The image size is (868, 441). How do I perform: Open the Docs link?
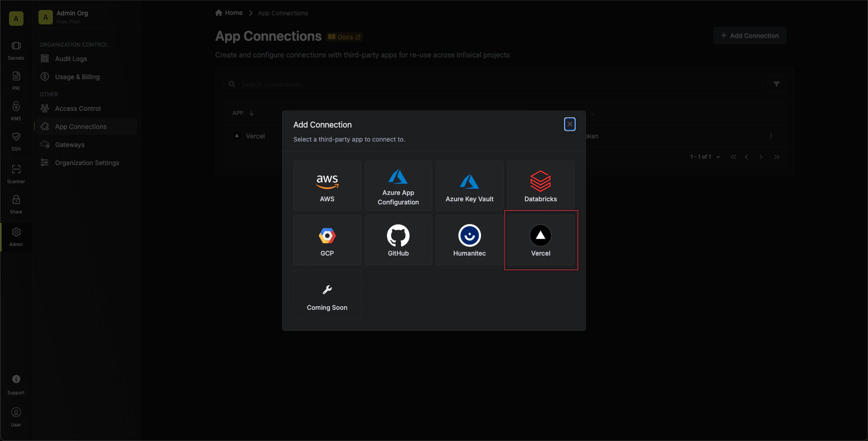(x=344, y=37)
